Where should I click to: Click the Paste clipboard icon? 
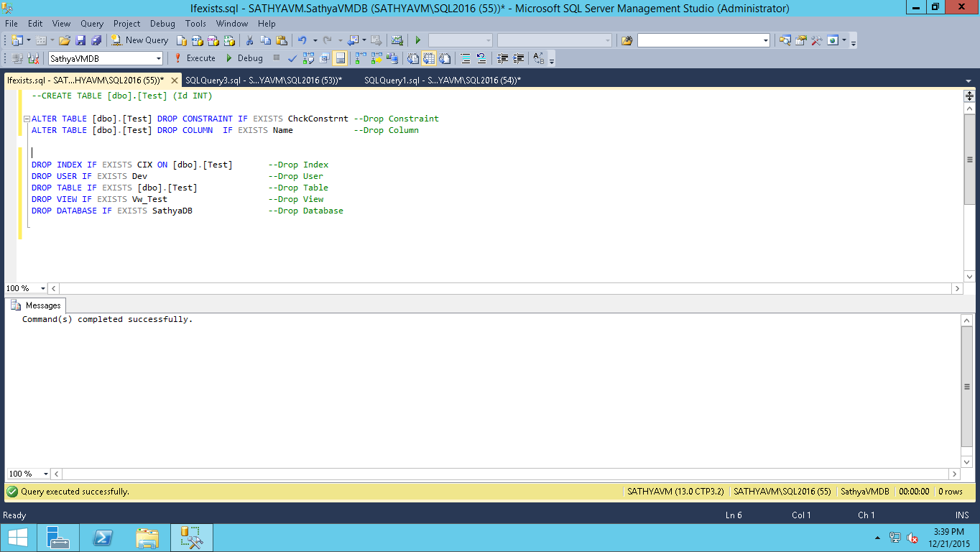[x=281, y=40]
